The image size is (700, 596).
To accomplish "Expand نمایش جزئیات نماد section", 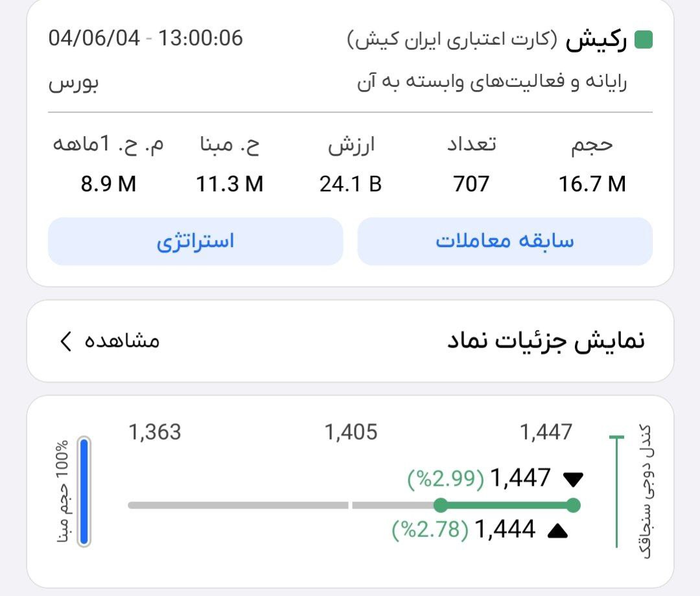I will click(x=546, y=341).
